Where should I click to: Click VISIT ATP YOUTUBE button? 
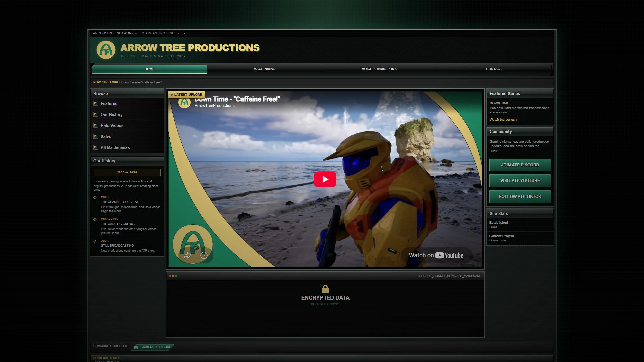pyautogui.click(x=520, y=181)
